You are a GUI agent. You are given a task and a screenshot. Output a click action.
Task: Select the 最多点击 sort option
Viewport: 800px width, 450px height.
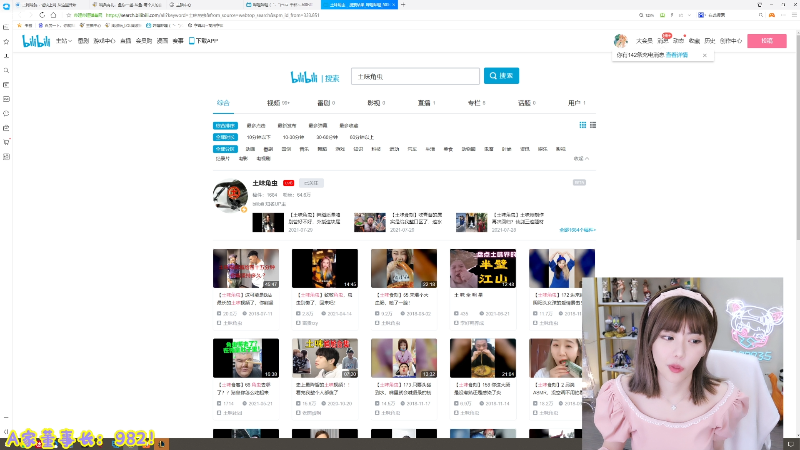click(x=256, y=126)
